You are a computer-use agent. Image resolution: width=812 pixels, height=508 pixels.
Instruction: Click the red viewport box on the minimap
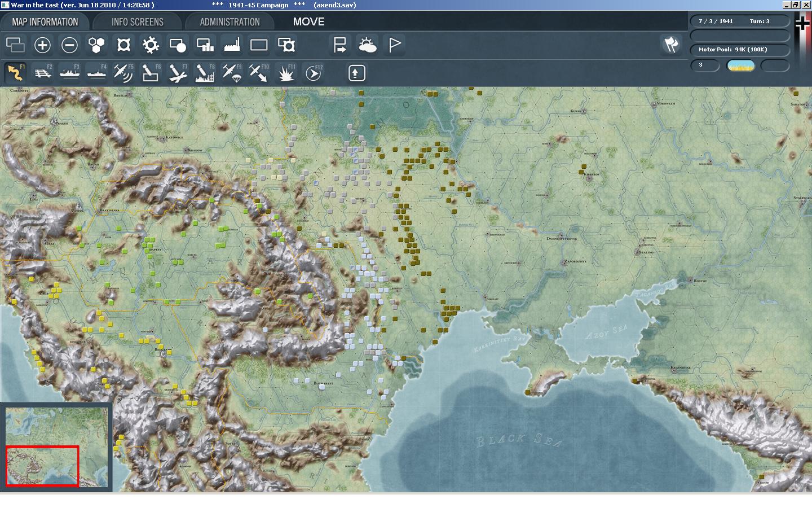42,466
